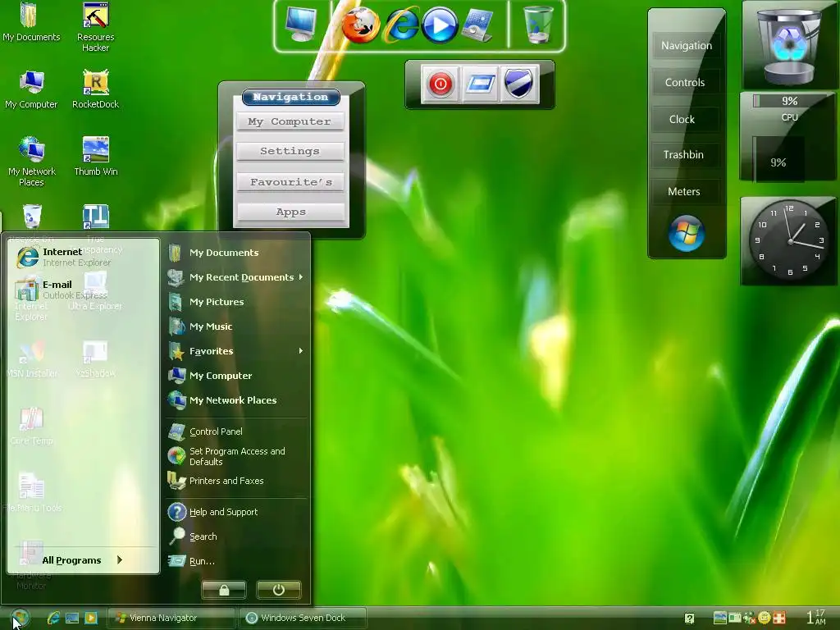Click the Windows orb in sidebar panel
Image resolution: width=840 pixels, height=630 pixels.
point(686,234)
